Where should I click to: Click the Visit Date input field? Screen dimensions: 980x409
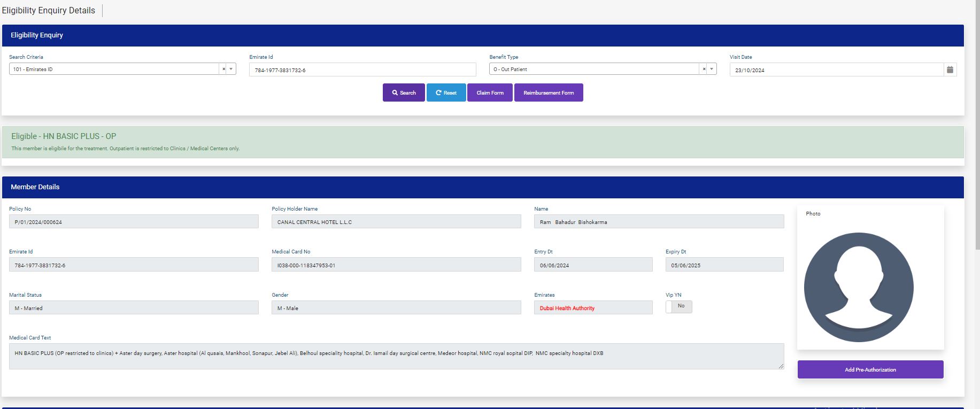point(836,70)
